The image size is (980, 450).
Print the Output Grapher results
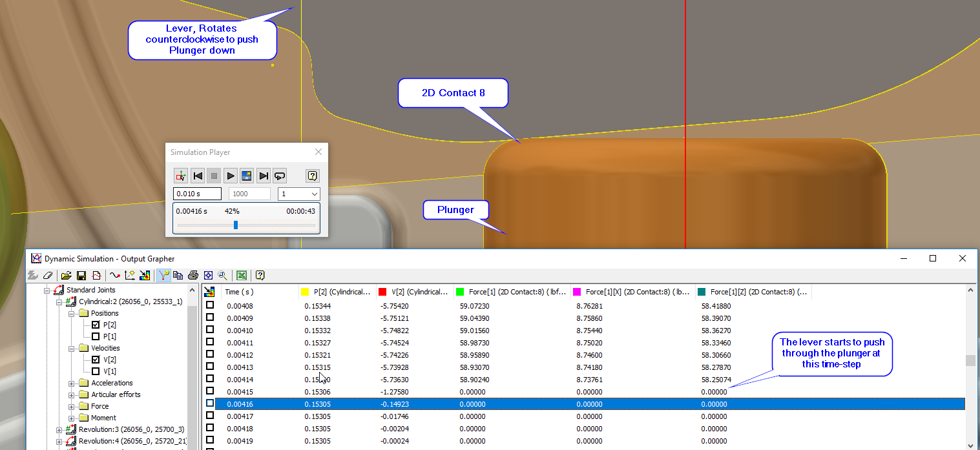(192, 275)
